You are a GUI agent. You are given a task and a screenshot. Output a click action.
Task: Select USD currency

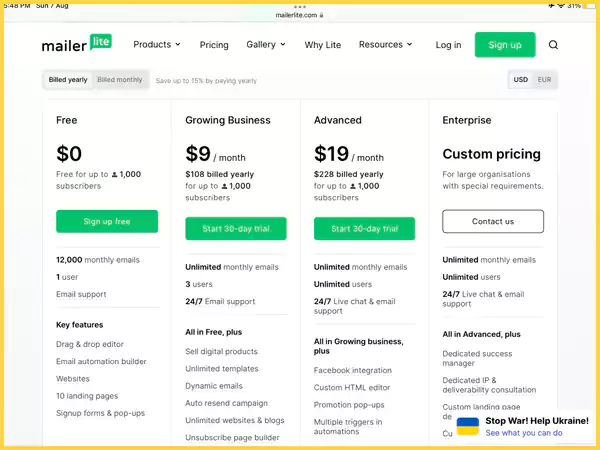coord(520,80)
